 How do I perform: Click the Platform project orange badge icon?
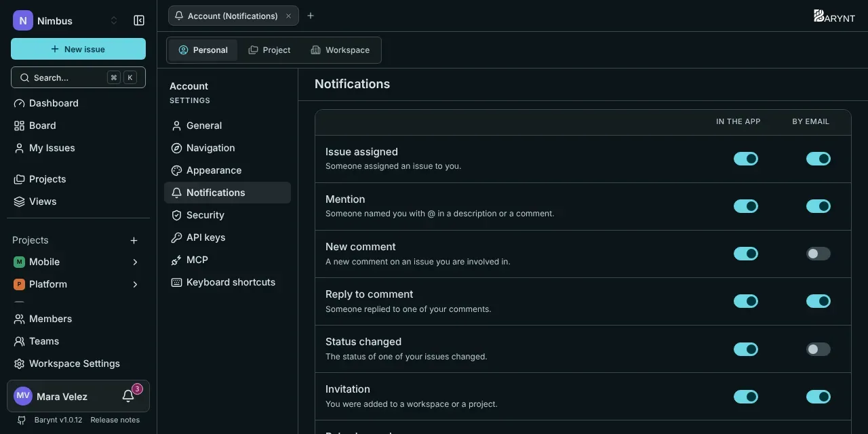tap(19, 284)
